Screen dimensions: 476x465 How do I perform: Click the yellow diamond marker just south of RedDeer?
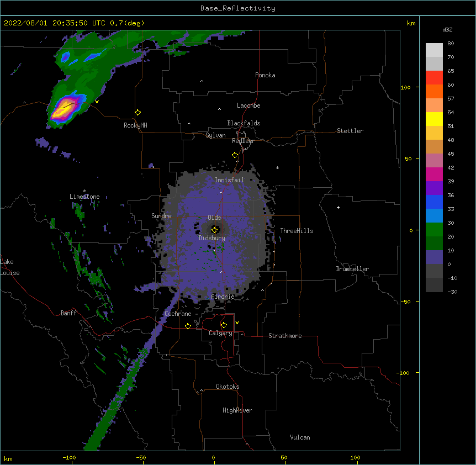coord(235,155)
